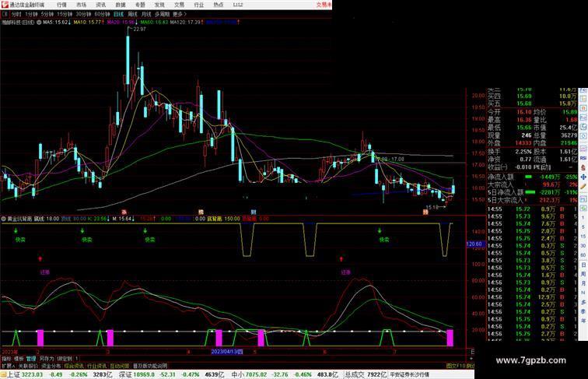
Task: Click the RSI indicator icon in right sidebar
Action: [x=583, y=158]
